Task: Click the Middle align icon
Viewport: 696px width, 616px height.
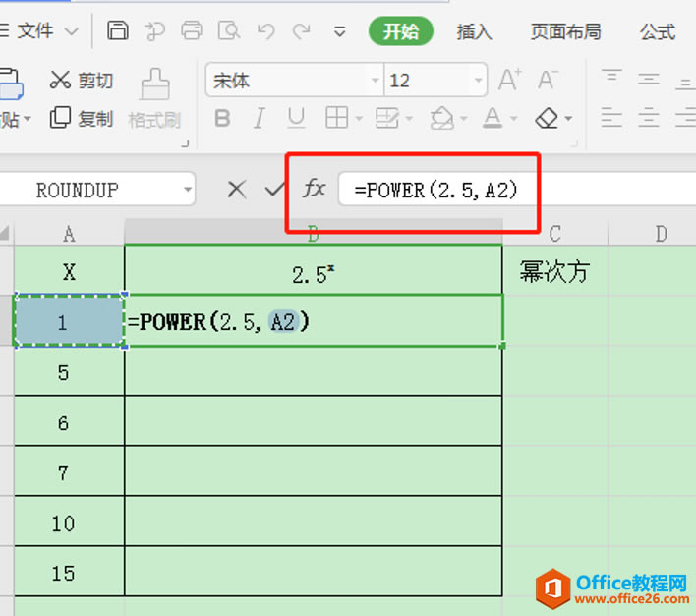Action: (x=649, y=80)
